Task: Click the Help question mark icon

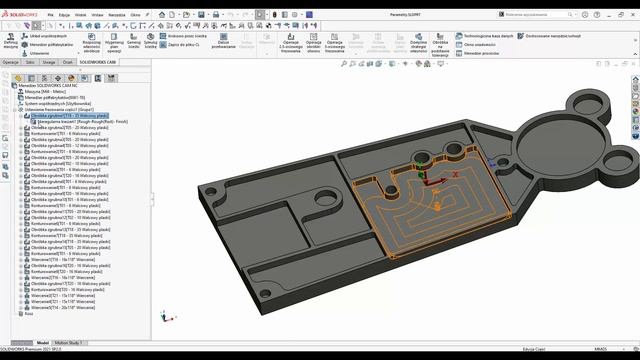Action: [x=597, y=15]
